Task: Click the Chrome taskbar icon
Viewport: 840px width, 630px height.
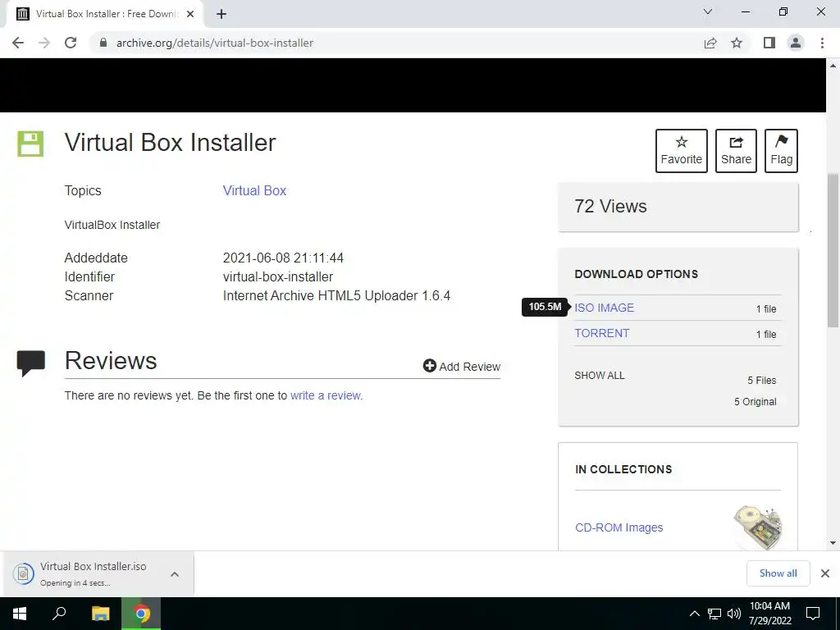Action: click(141, 614)
